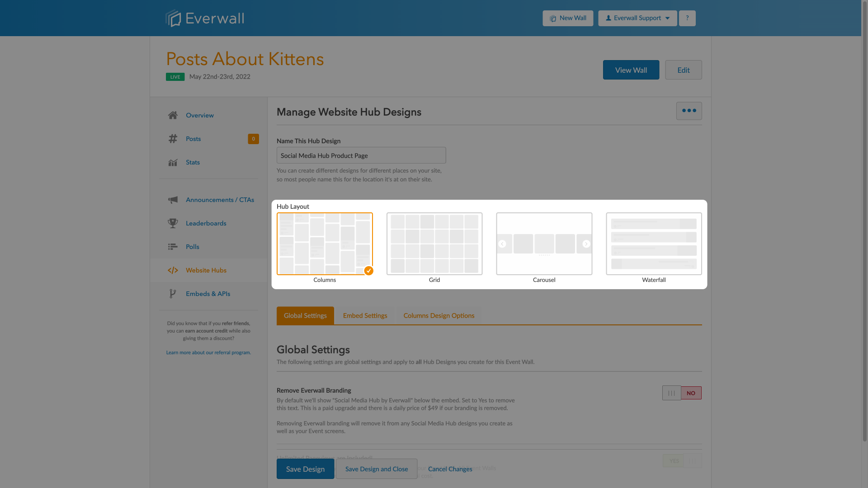Viewport: 868px width, 488px height.
Task: Click the Manage Website Hub Designs heading
Action: [349, 112]
